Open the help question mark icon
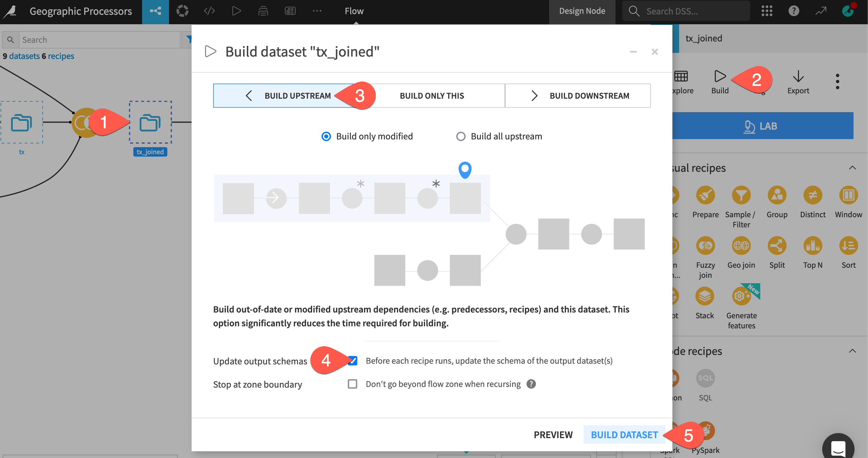The width and height of the screenshot is (868, 458). 794,11
